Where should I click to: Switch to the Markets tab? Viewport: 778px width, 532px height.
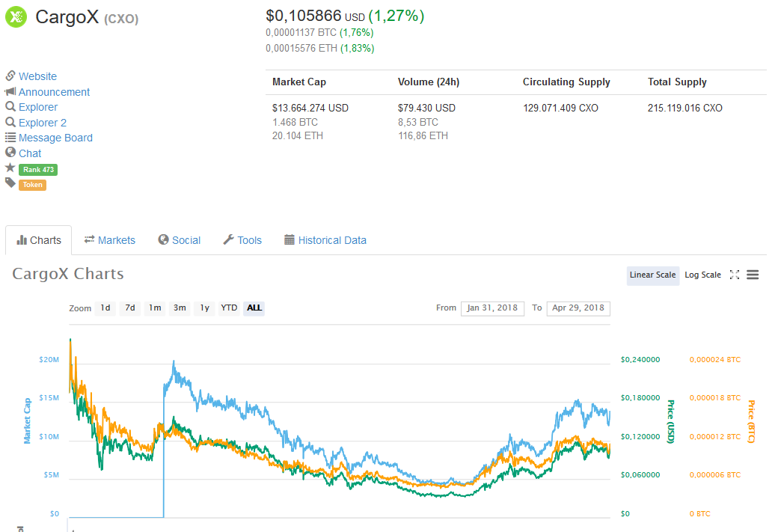[110, 240]
